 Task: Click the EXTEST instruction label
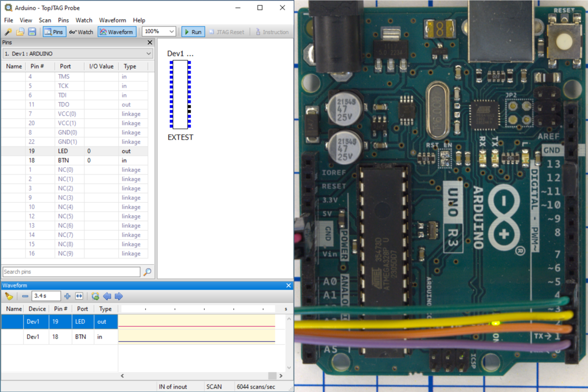[x=180, y=137]
